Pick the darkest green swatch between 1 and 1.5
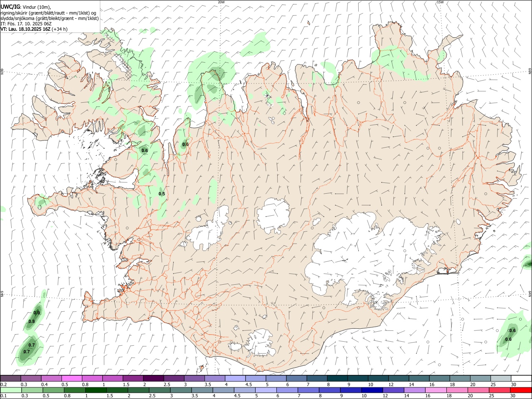 click(x=96, y=390)
